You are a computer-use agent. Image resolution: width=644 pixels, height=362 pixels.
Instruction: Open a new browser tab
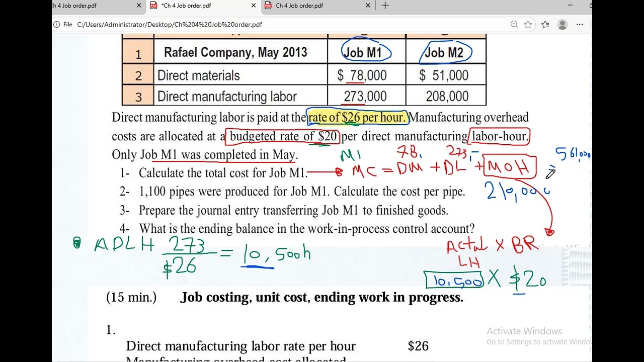pos(385,6)
